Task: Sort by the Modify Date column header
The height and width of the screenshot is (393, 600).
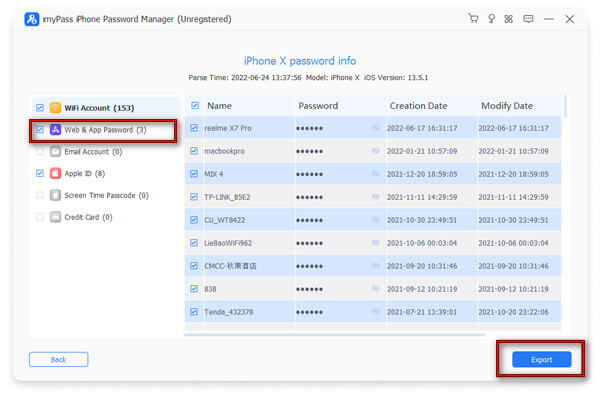Action: (507, 106)
